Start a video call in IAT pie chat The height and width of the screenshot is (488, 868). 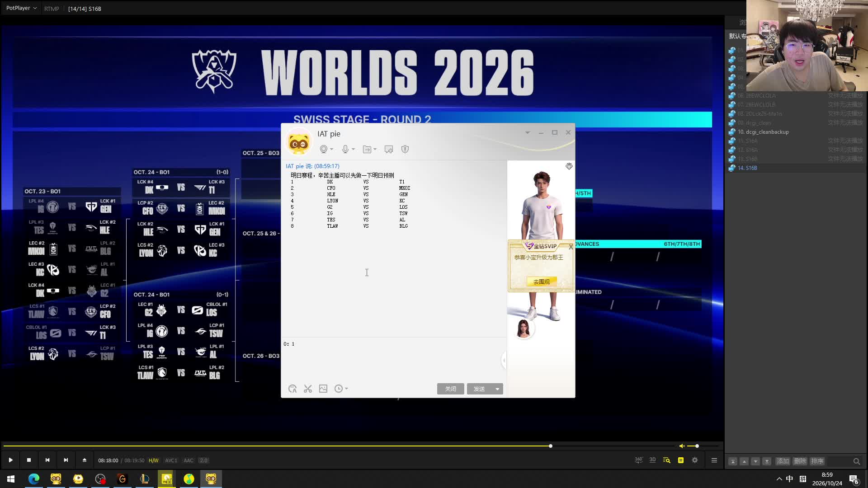[324, 149]
